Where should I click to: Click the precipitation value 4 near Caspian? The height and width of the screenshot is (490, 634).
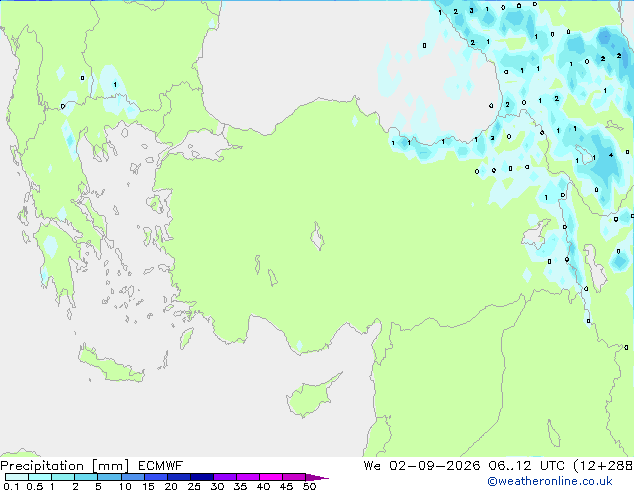[x=611, y=155]
